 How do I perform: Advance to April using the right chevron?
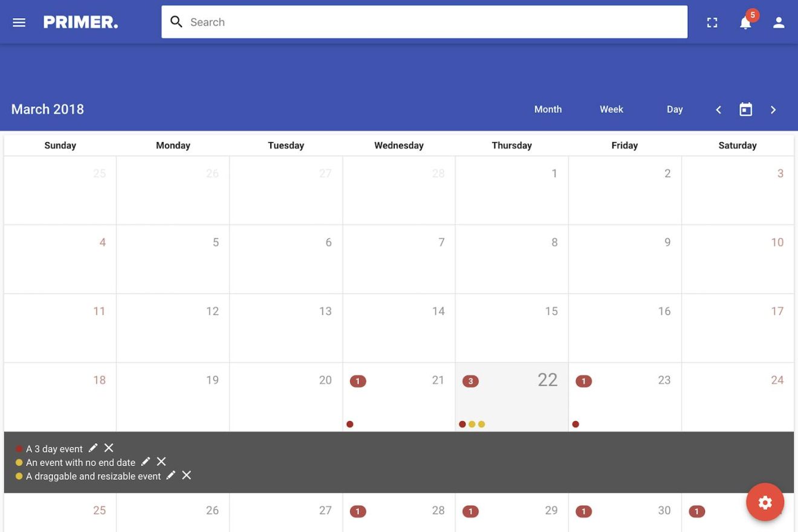773,109
